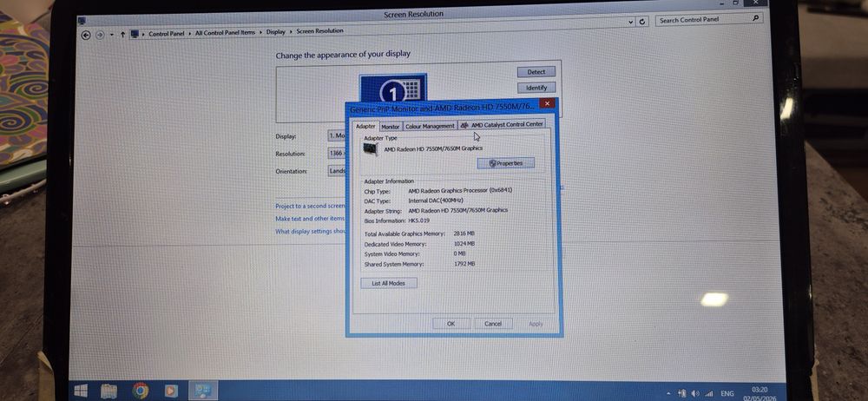The height and width of the screenshot is (401, 868).
Task: Confirm dialog with OK
Action: [x=451, y=324]
